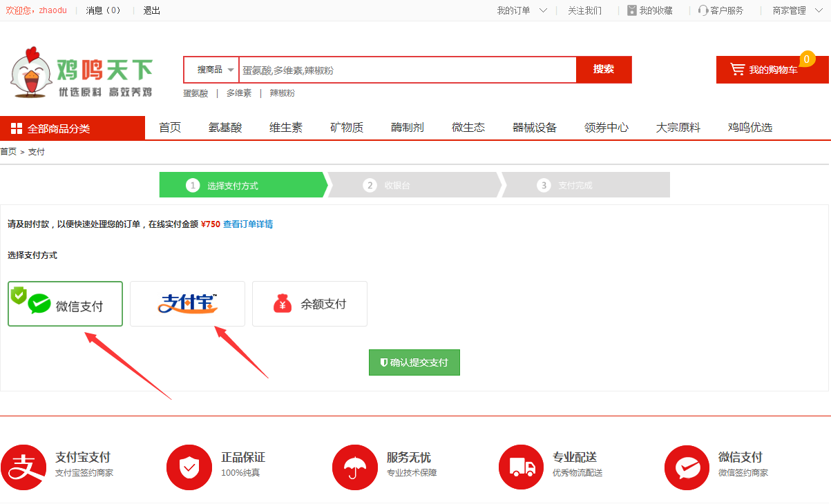
Task: Go to the coupon center menu
Action: point(606,128)
